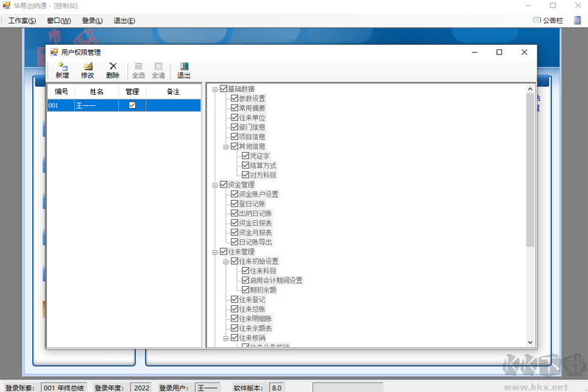Collapse the 往来初始设置 tree node
The height and width of the screenshot is (392, 588).
click(226, 262)
